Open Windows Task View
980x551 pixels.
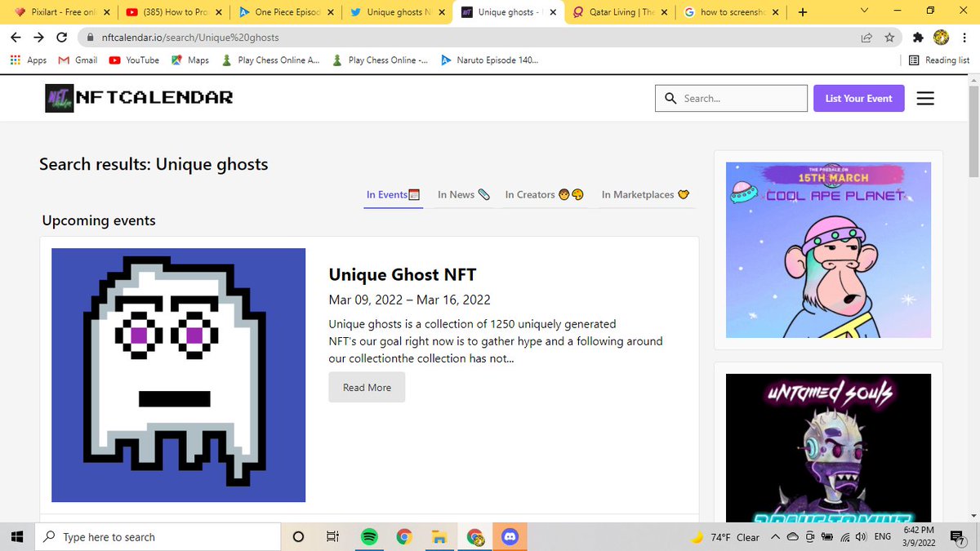tap(332, 536)
